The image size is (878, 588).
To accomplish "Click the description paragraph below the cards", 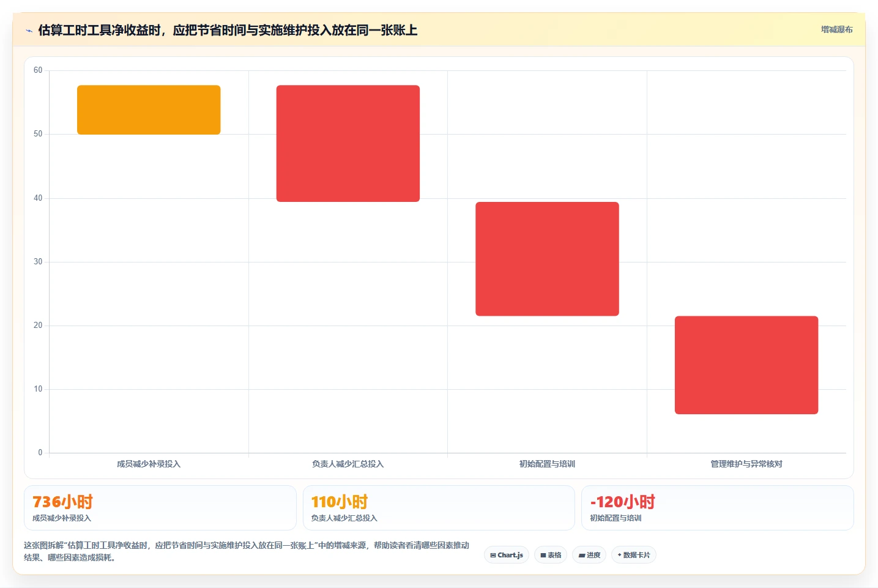I will click(247, 551).
